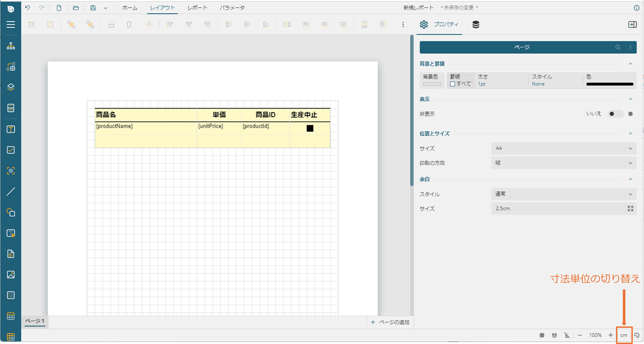Click the Bring to Front layout icon

coord(72,25)
